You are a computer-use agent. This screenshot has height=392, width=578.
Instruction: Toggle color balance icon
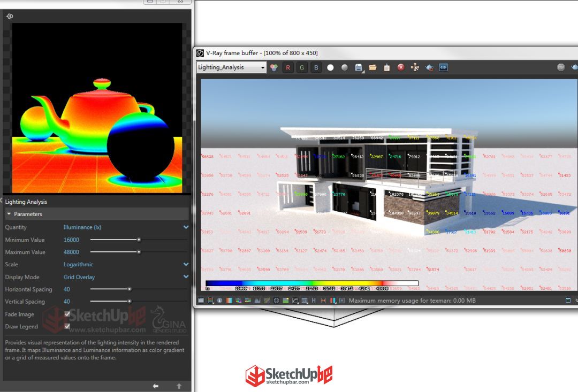click(248, 300)
